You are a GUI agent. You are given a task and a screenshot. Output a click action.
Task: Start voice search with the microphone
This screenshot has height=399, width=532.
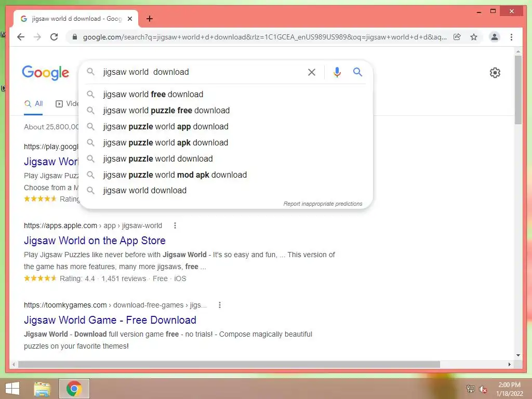pyautogui.click(x=337, y=72)
